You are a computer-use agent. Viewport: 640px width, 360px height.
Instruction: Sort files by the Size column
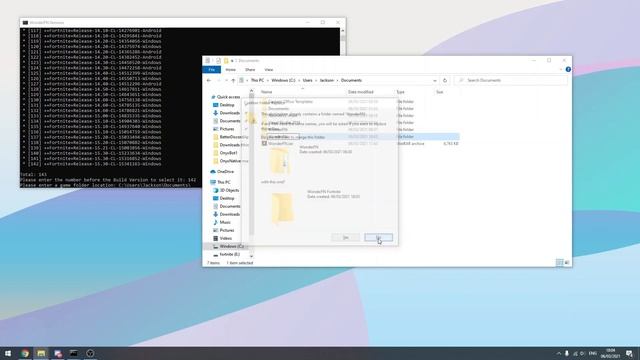pos(440,92)
